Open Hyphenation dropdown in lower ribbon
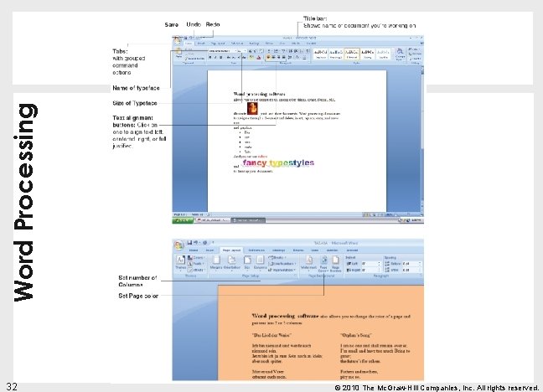This screenshot has width=543, height=392. tap(282, 270)
